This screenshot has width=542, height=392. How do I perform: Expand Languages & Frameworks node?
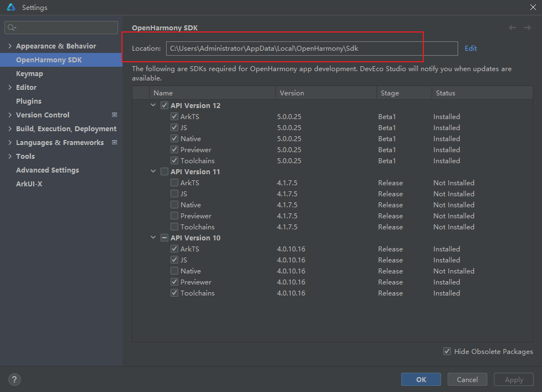(x=10, y=143)
